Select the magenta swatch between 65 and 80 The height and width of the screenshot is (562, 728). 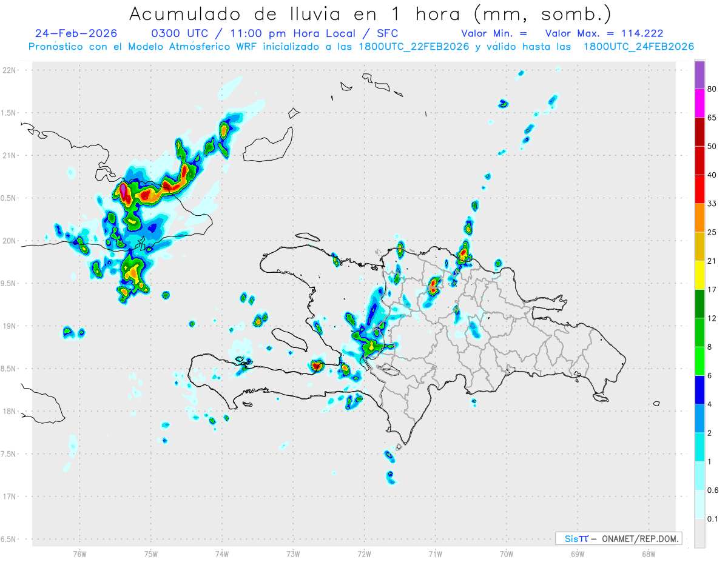[x=699, y=104]
